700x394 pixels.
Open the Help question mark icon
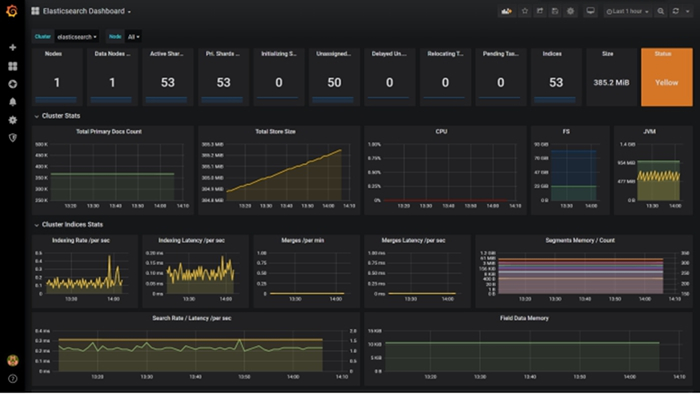point(12,378)
